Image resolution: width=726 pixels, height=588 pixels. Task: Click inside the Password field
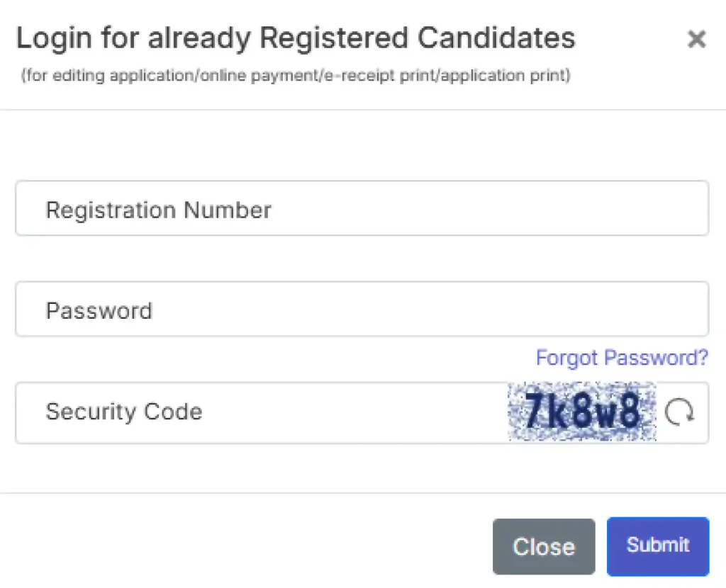click(x=284, y=309)
